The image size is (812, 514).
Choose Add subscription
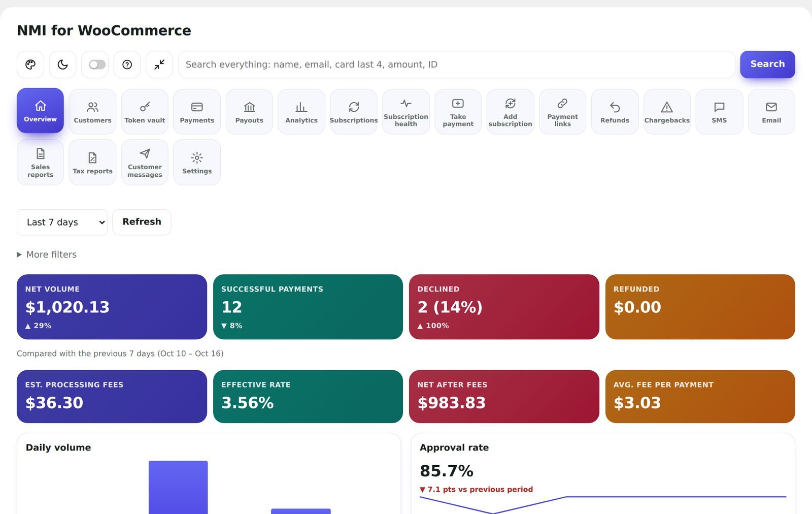tap(511, 112)
